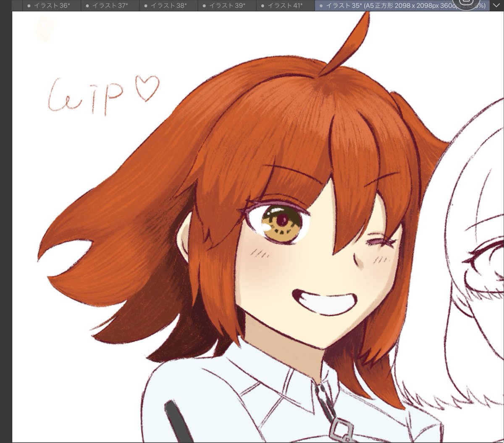Close the イラスト 38* tab via its dot
Image resolution: width=504 pixels, height=443 pixels.
point(145,6)
